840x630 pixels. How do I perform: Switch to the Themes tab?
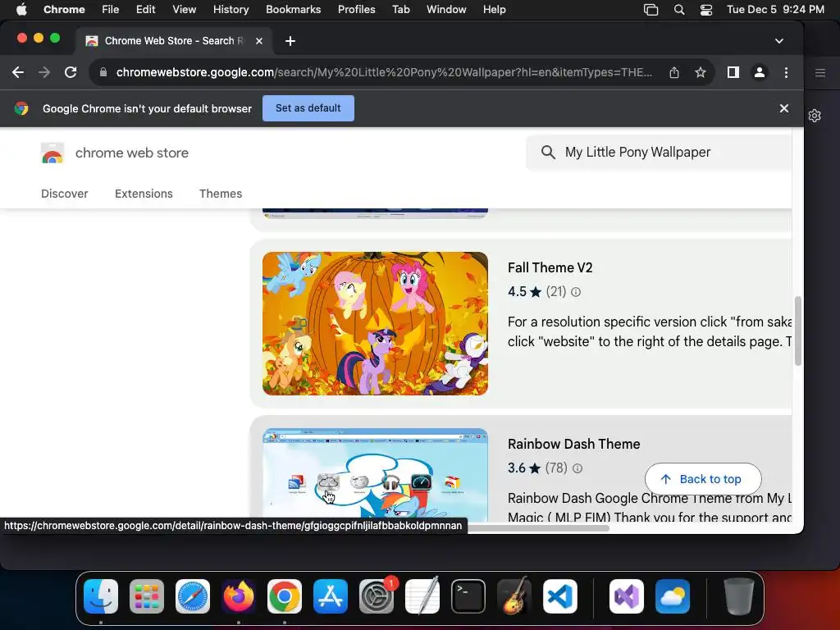click(x=221, y=194)
